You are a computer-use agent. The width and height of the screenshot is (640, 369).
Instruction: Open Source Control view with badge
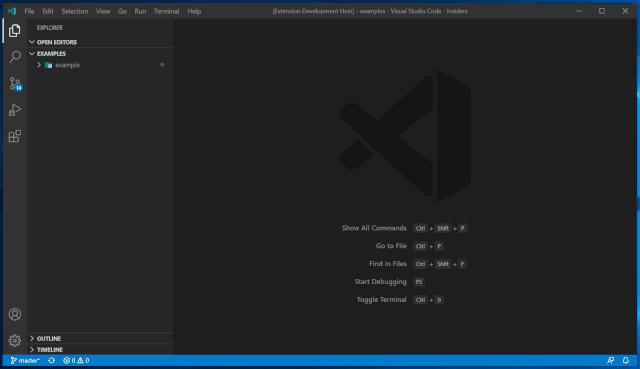(15, 84)
